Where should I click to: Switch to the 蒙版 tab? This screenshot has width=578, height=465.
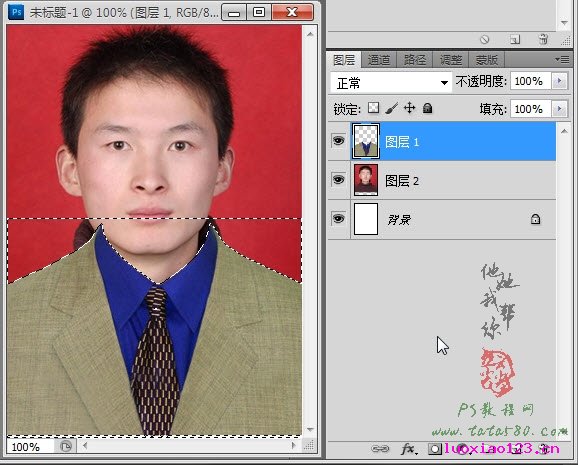pos(487,60)
